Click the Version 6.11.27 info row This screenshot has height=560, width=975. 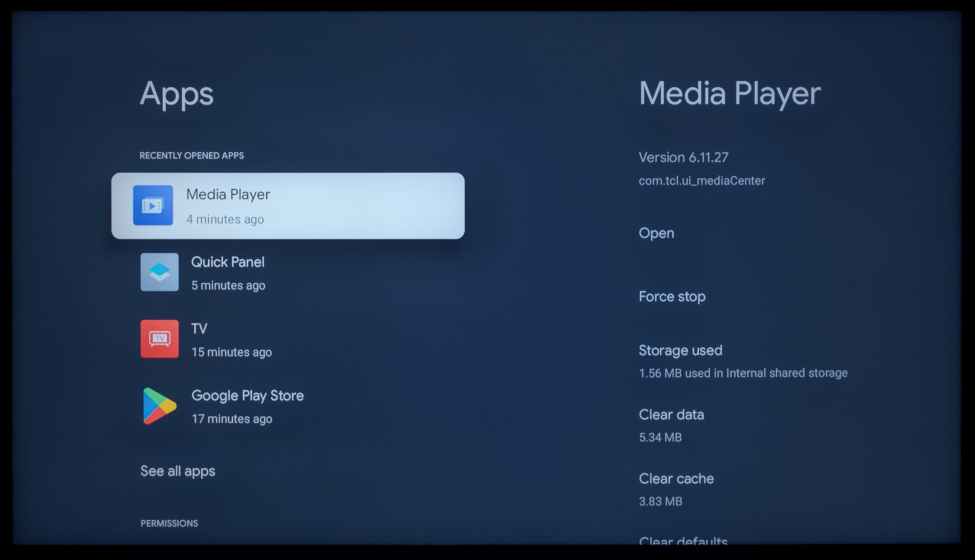683,157
